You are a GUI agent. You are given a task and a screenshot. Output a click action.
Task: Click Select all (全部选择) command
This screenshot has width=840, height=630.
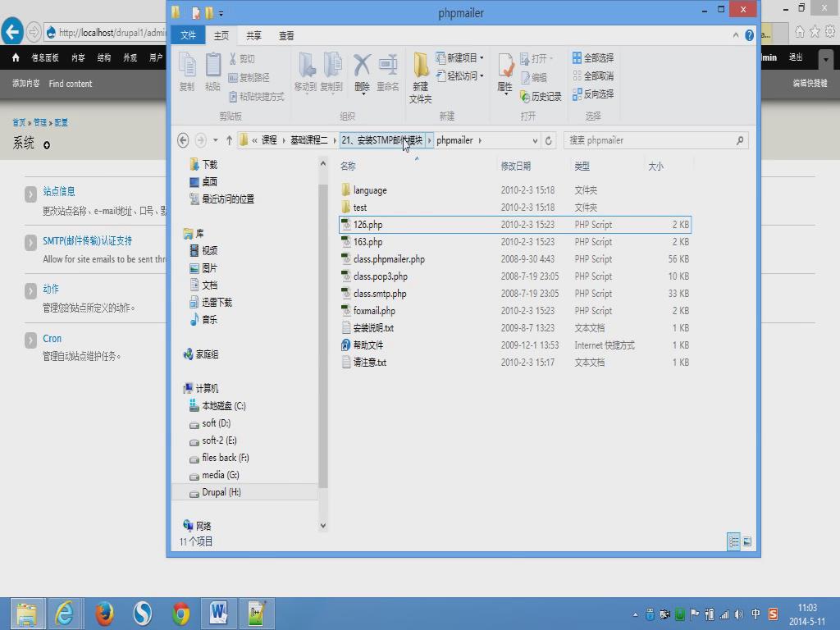pyautogui.click(x=593, y=58)
